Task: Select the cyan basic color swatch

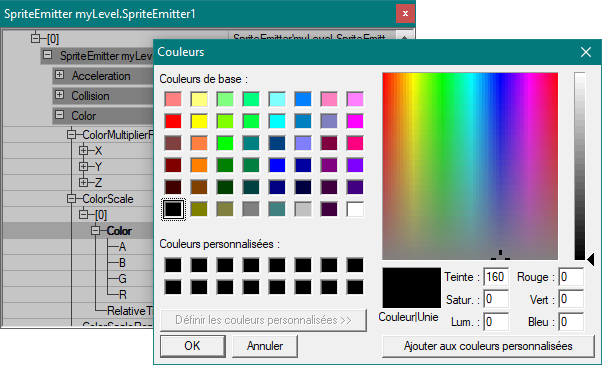Action: click(277, 121)
